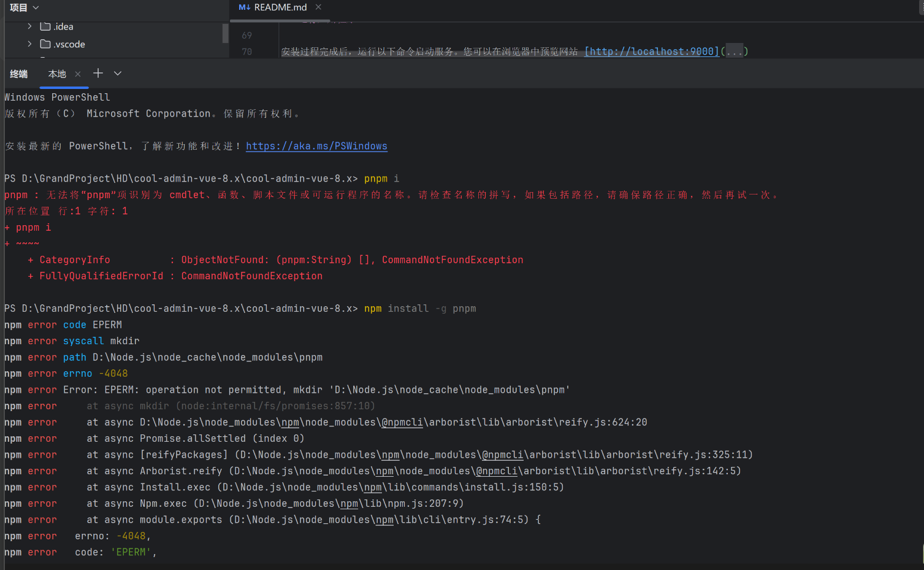Screen dimensions: 924x570
Task: Switch to the 本地 terminal tab
Action: pos(56,73)
